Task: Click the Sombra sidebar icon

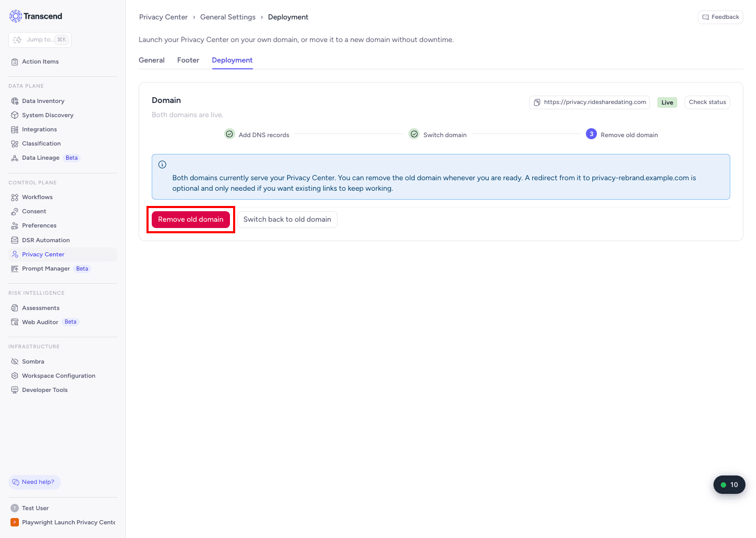Action: (x=15, y=361)
